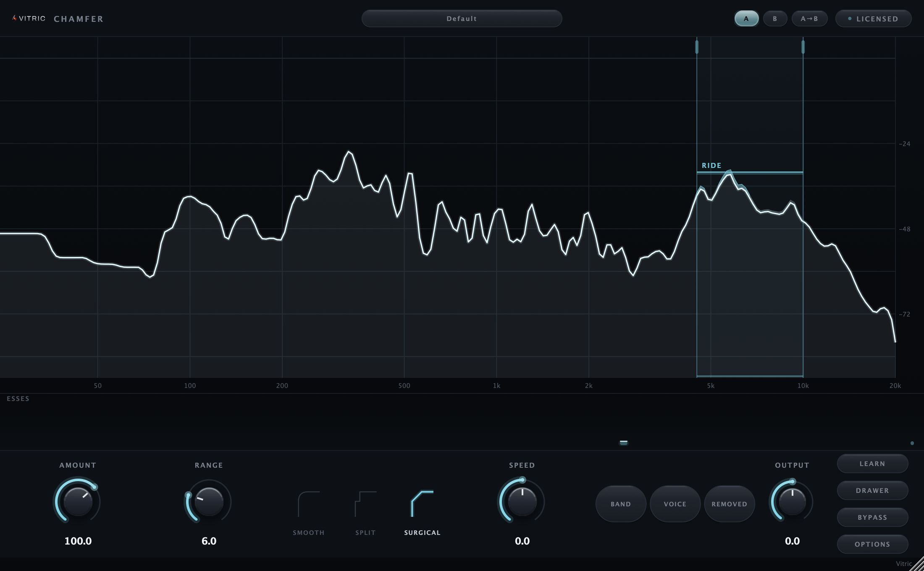Click the esses timeline marker
924x571 pixels.
[624, 443]
